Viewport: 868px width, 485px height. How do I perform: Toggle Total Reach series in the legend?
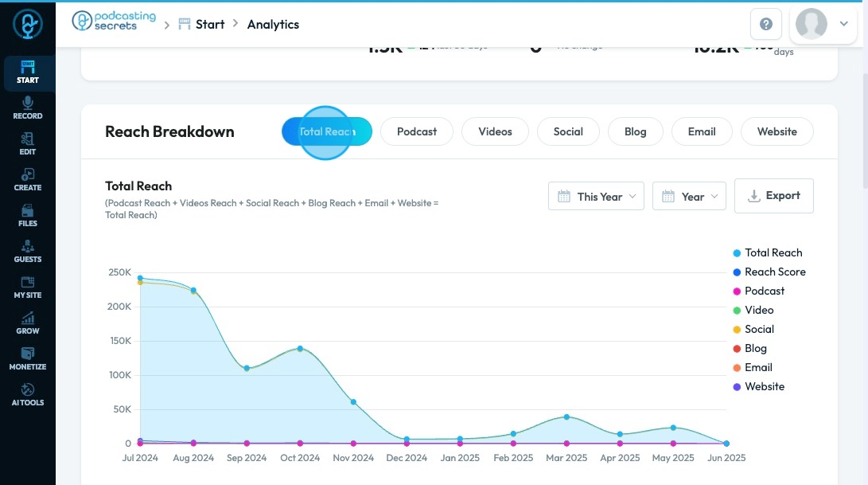click(x=767, y=252)
